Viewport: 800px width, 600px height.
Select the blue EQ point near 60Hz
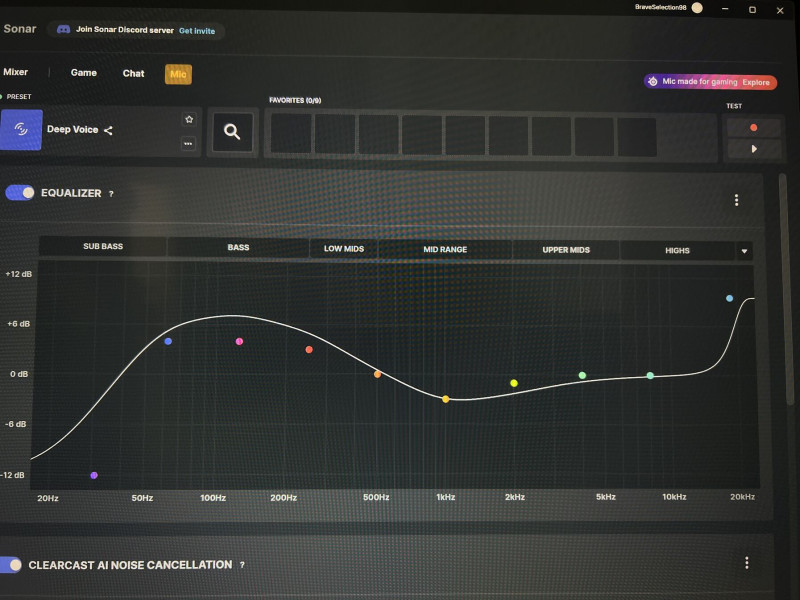click(168, 341)
